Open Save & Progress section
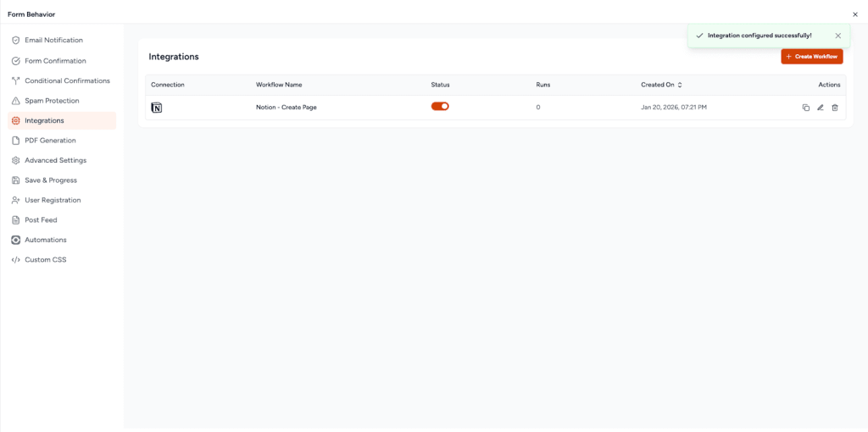The image size is (868, 432). (x=51, y=180)
